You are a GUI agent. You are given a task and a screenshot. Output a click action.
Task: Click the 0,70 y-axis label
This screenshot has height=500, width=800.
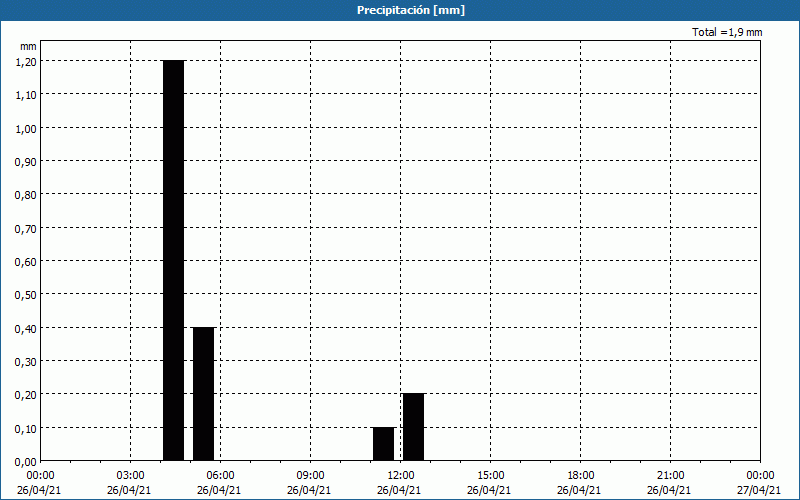coord(26,228)
